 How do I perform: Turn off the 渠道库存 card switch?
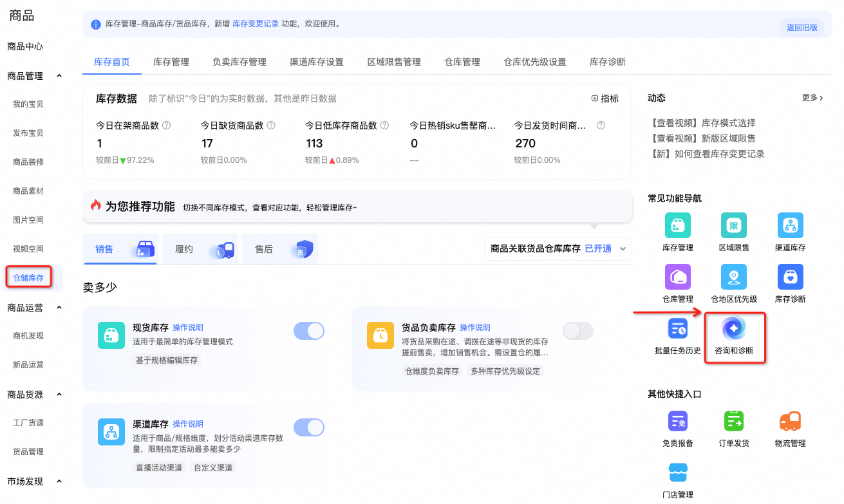pyautogui.click(x=309, y=427)
